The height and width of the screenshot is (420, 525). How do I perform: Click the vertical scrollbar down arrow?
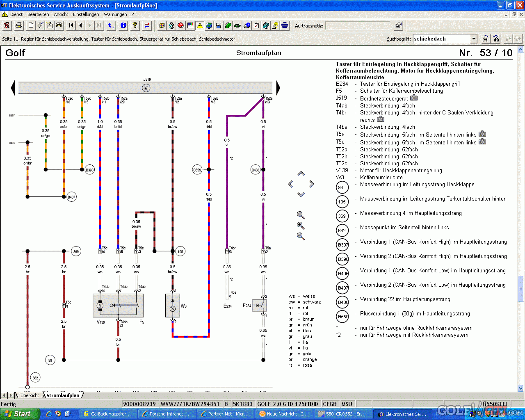coord(521,388)
